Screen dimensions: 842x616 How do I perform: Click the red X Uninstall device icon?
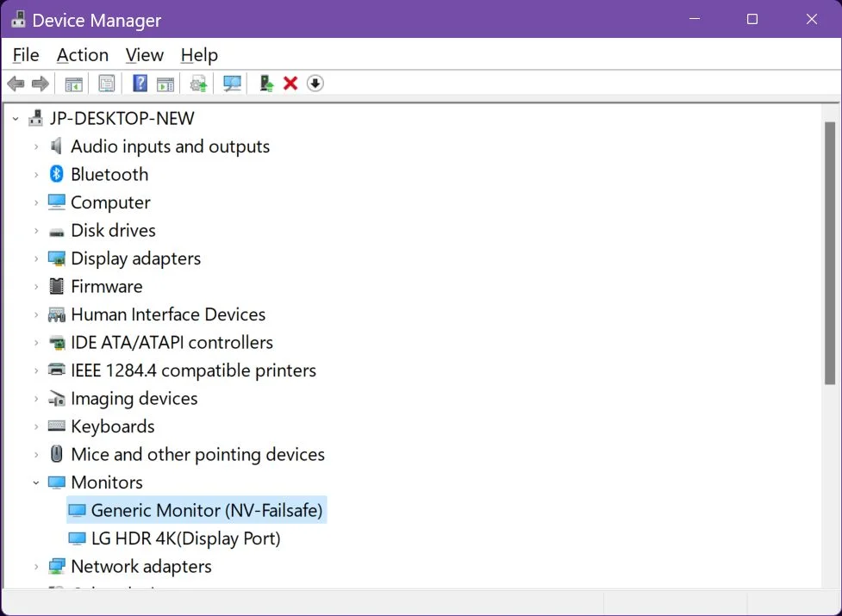[x=290, y=84]
